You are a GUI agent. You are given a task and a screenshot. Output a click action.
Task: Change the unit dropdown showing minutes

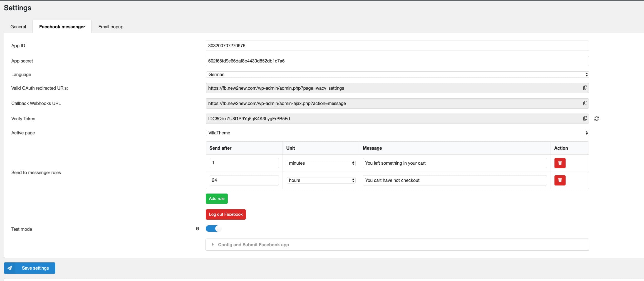321,163
